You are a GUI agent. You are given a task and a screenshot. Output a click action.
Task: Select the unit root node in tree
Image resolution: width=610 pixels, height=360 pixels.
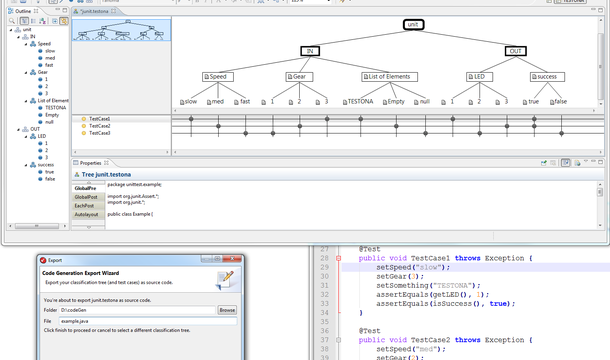413,25
